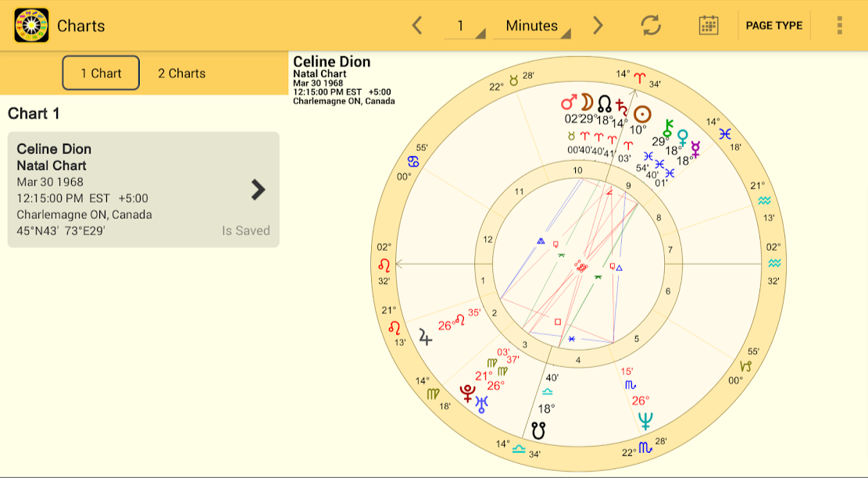Click house number 7 in inner ring
Image resolution: width=868 pixels, height=478 pixels.
[x=670, y=249]
